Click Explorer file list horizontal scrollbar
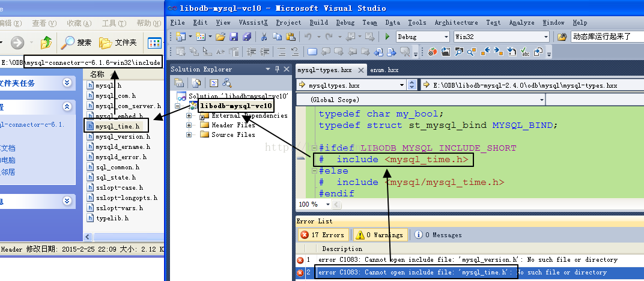This screenshot has width=644, height=281. pyautogui.click(x=128, y=237)
